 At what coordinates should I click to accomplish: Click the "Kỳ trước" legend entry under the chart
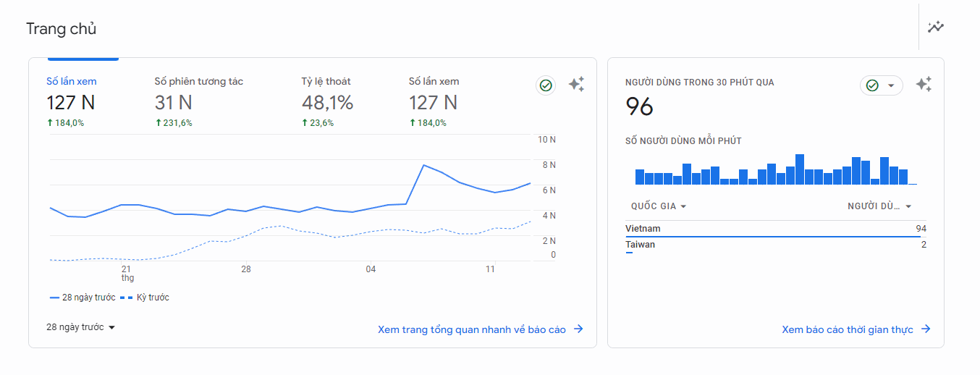145,298
